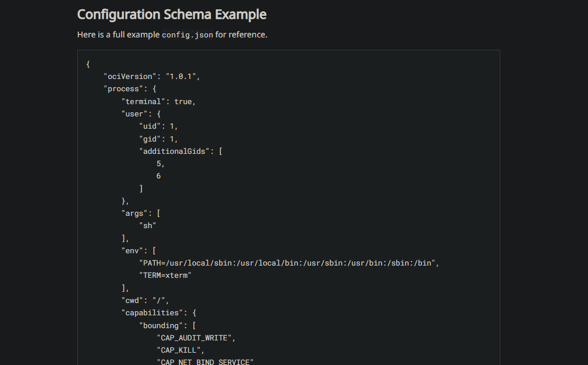Image resolution: width=588 pixels, height=365 pixels.
Task: Click the PATH environment variable string
Action: point(288,263)
